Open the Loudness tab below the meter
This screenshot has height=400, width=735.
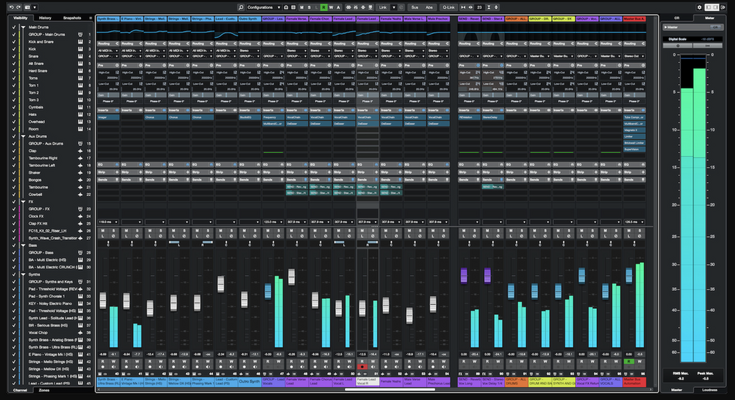[x=709, y=390]
